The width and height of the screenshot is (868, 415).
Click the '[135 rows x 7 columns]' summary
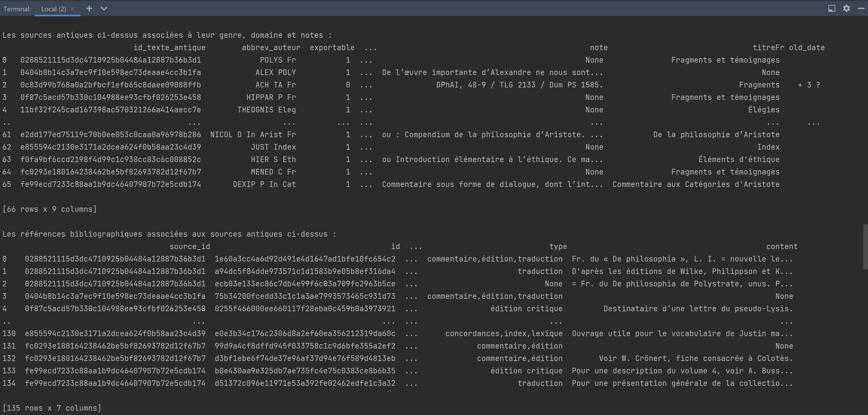52,408
